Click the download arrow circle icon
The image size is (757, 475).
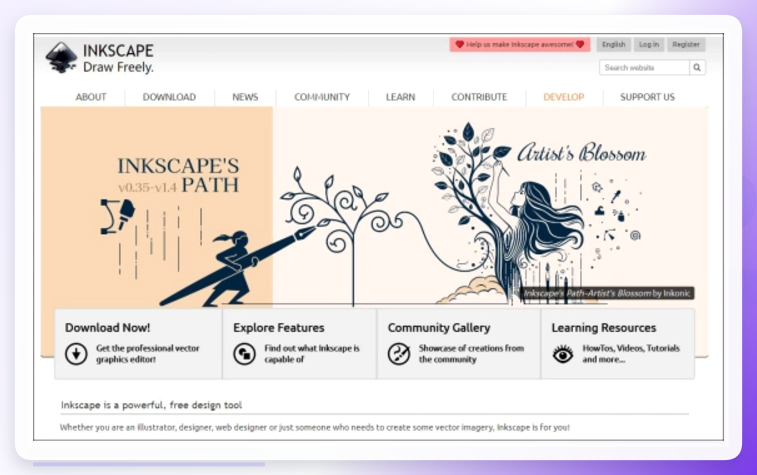click(76, 354)
